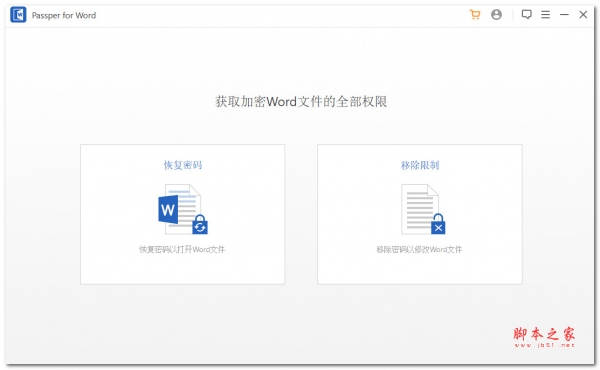Click the Passper for Word app logo
The height and width of the screenshot is (370, 600).
18,15
